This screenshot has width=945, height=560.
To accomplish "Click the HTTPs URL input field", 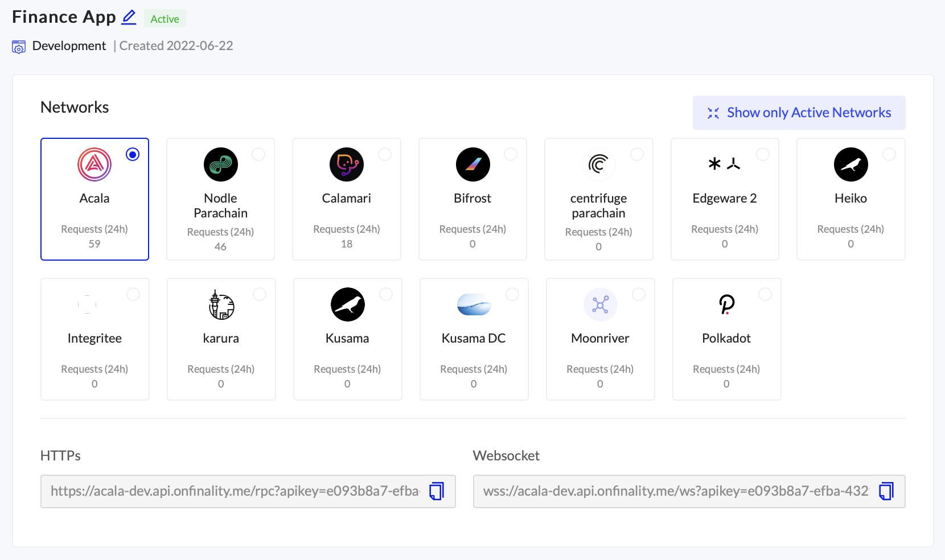I will [233, 491].
